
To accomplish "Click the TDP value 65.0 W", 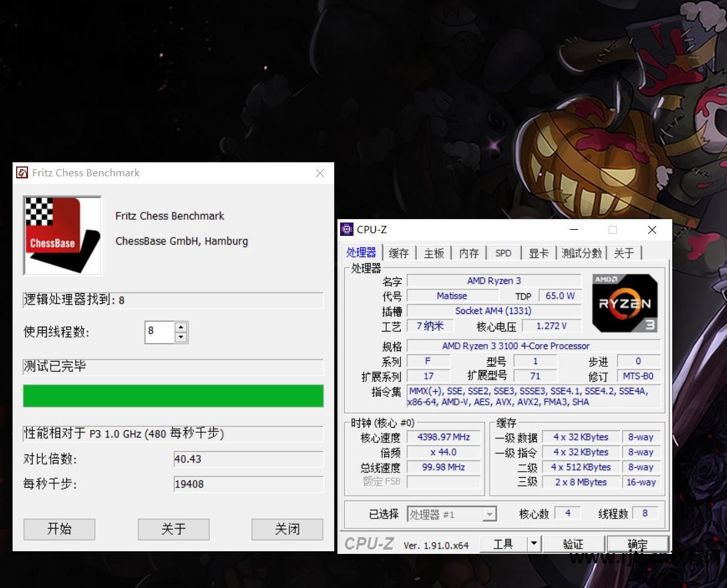I will [560, 296].
